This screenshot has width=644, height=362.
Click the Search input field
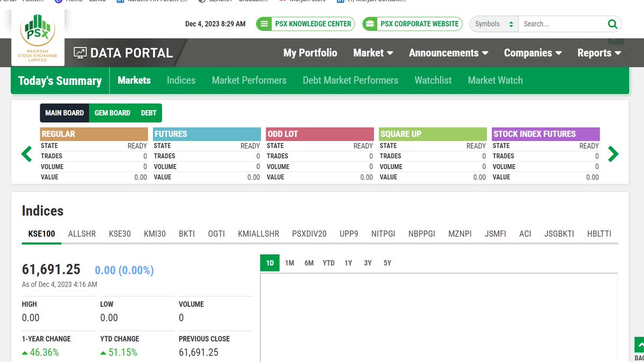pyautogui.click(x=562, y=24)
